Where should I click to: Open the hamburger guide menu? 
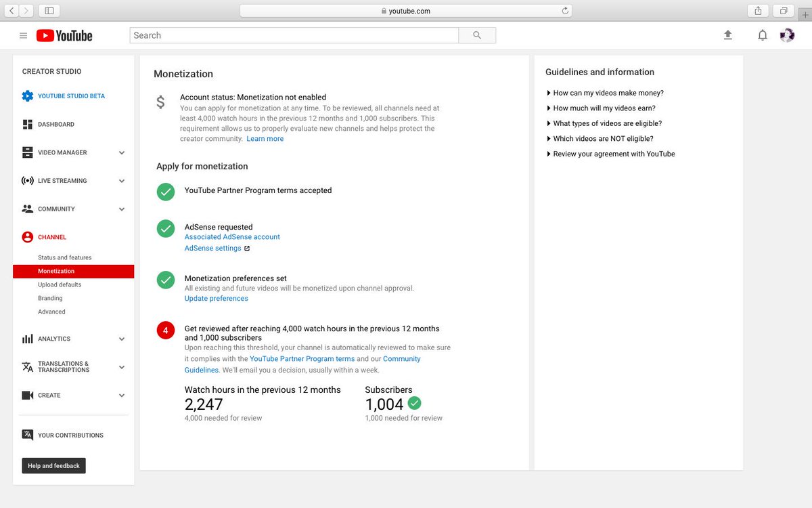tap(23, 35)
